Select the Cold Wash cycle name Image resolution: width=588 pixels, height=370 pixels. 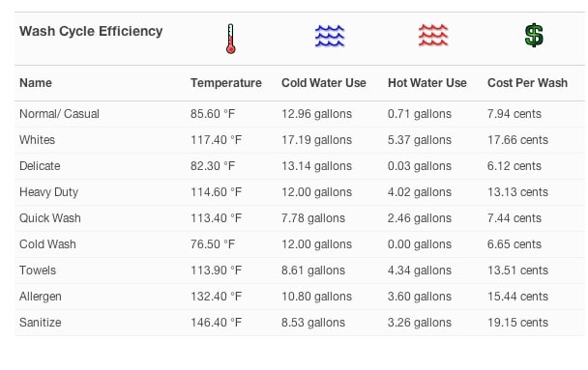click(x=47, y=244)
